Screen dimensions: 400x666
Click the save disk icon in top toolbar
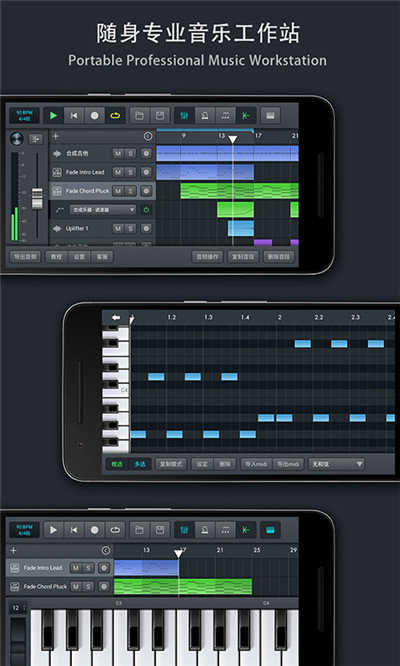point(160,116)
